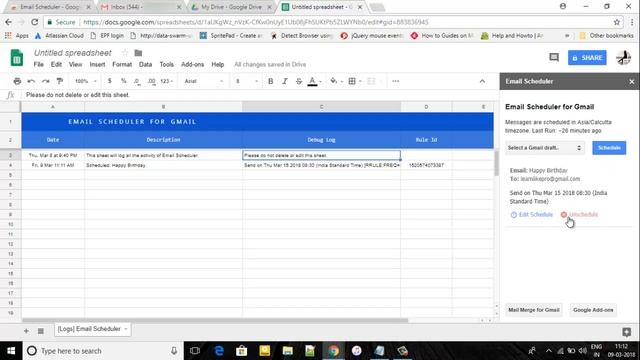Click the Edit Schedule link

tap(532, 215)
